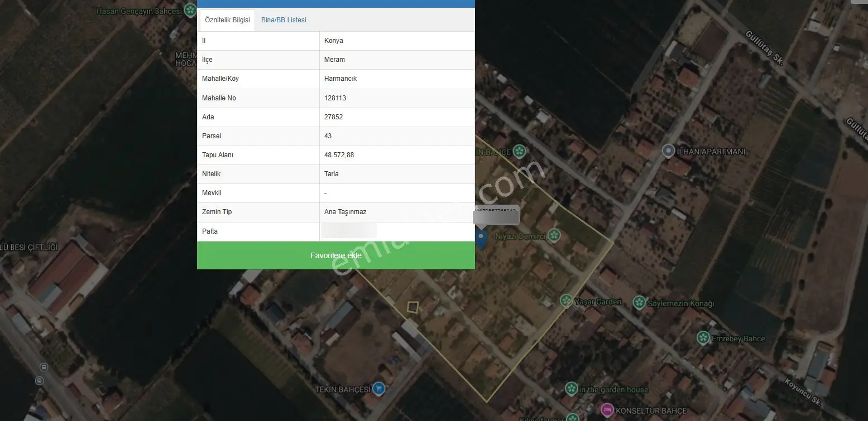The image size is (868, 421).
Task: Select the Söylemezin Konağı marker icon
Action: coord(639,303)
